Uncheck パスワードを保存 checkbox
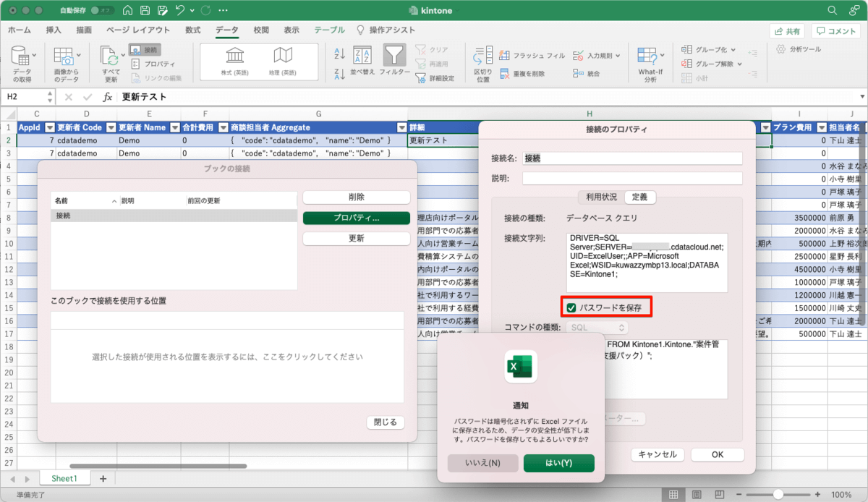 [571, 307]
